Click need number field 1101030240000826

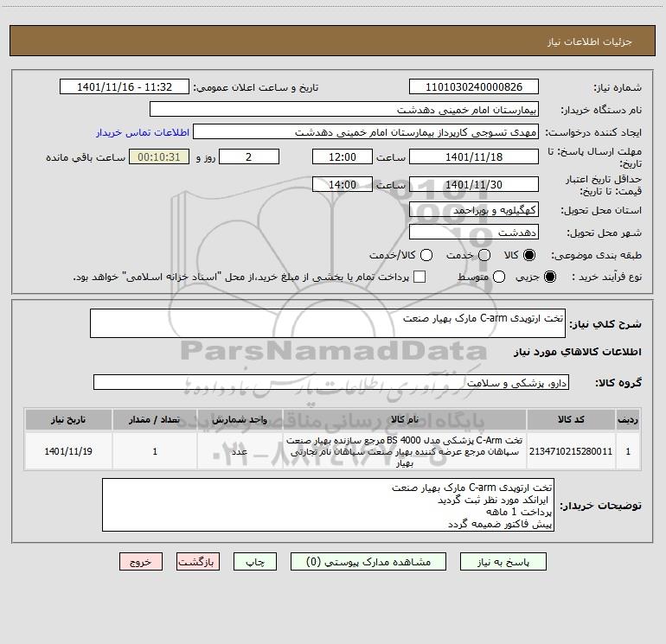point(474,87)
